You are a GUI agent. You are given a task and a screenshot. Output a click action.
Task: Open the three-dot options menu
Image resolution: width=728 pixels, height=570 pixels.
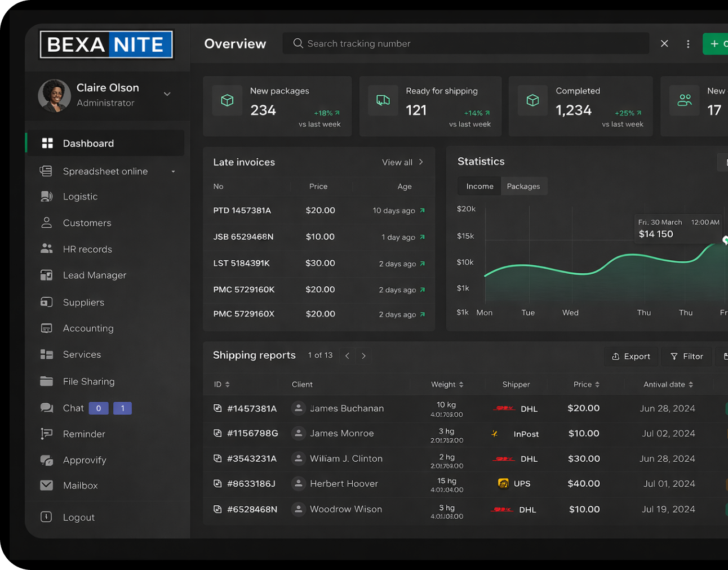(x=688, y=44)
